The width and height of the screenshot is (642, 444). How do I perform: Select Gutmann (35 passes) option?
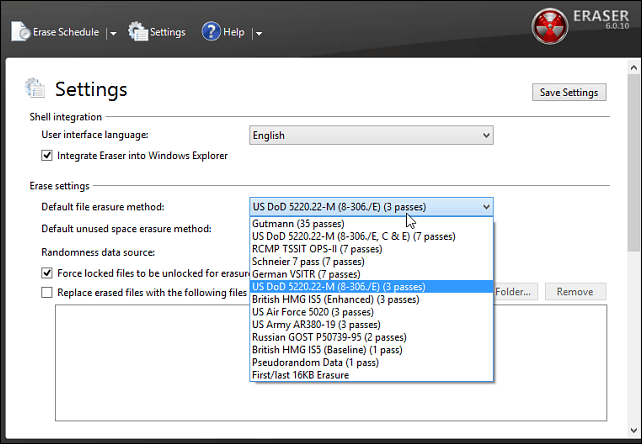tap(371, 224)
